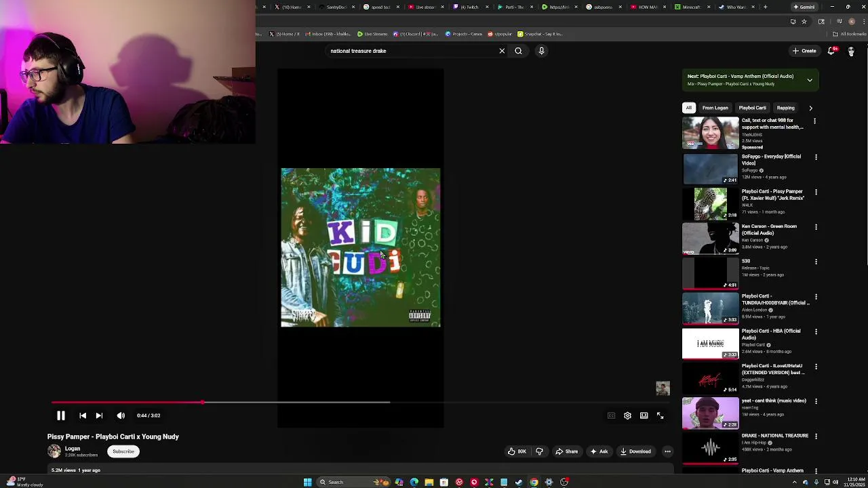Pause the playing video
Viewport: 868px width, 488px height.
point(60,415)
